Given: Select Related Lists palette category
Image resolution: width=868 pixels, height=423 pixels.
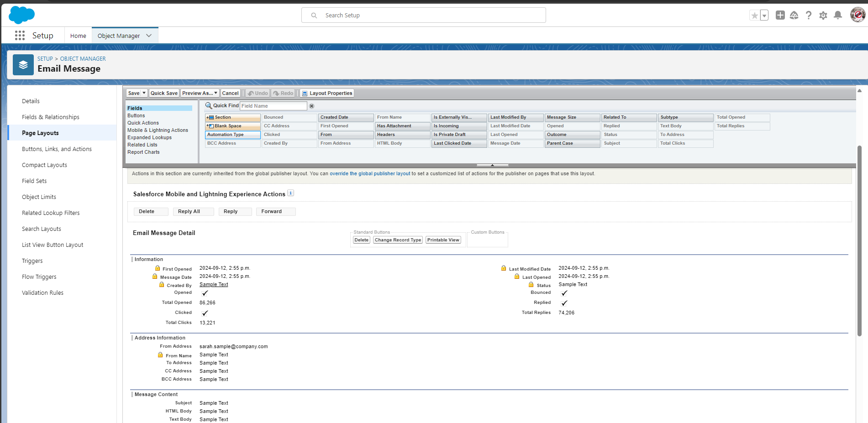Looking at the screenshot, I should tap(142, 145).
